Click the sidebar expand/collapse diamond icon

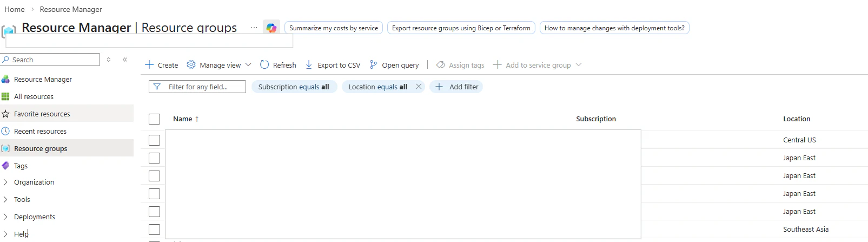109,60
